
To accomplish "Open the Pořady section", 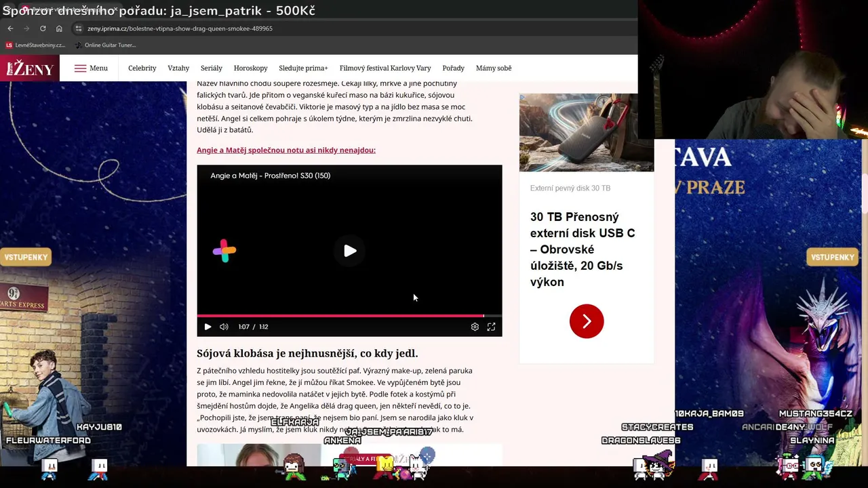I will 454,68.
